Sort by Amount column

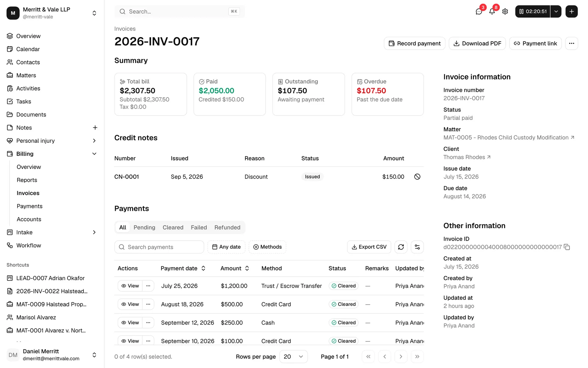pyautogui.click(x=235, y=268)
